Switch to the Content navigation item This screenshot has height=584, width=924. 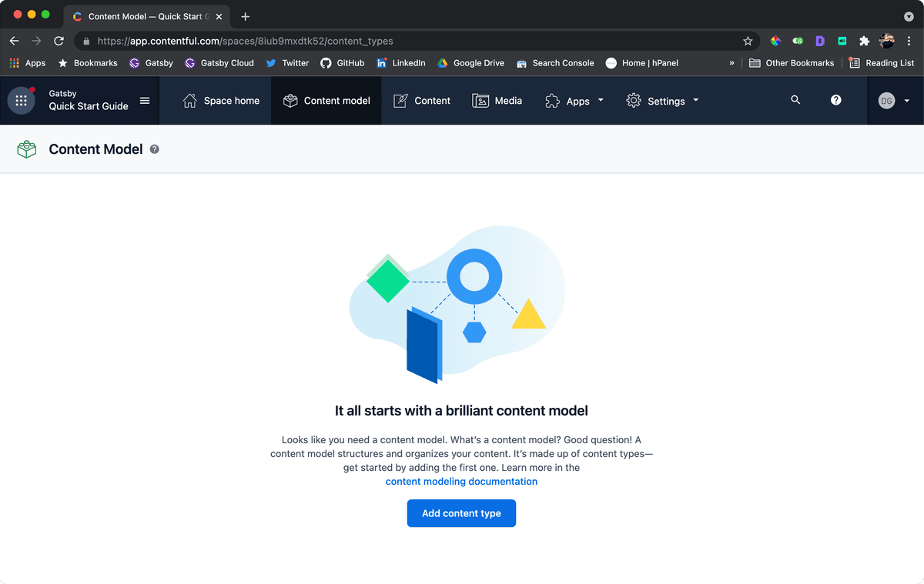pyautogui.click(x=422, y=100)
